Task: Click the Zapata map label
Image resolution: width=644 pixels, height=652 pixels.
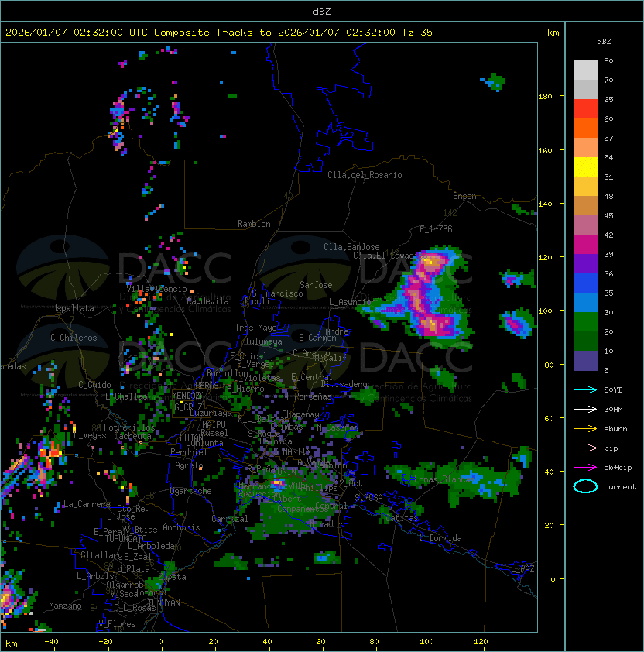Action: pyautogui.click(x=172, y=577)
